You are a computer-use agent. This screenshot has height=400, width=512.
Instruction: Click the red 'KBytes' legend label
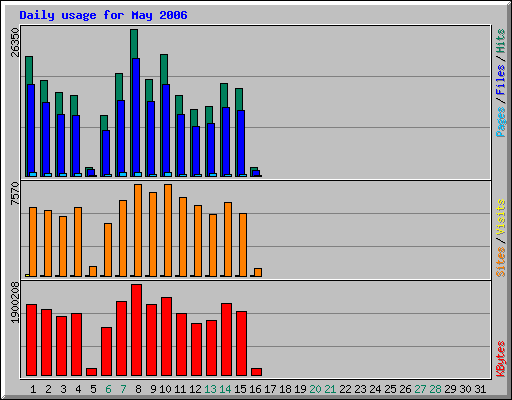500,359
